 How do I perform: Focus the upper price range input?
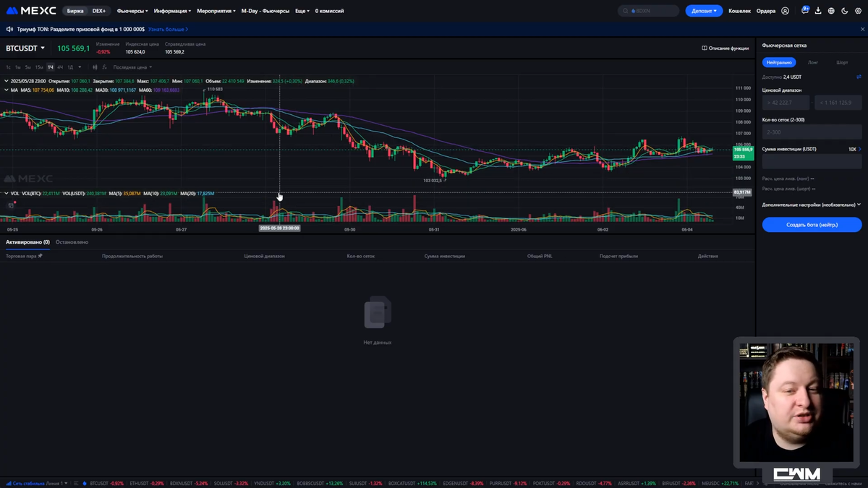point(838,103)
